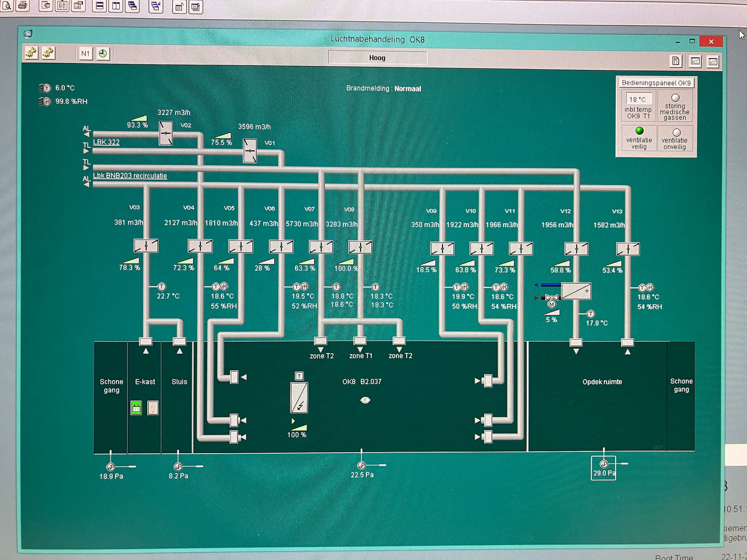Select the V11 damper at 1966 m3/h
Image resolution: width=747 pixels, height=560 pixels.
(521, 249)
